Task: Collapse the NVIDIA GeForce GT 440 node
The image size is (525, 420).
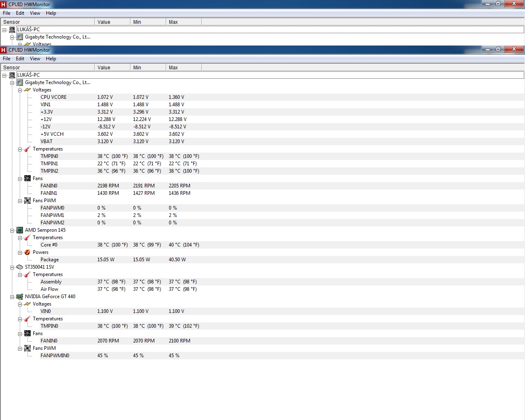Action: click(12, 297)
